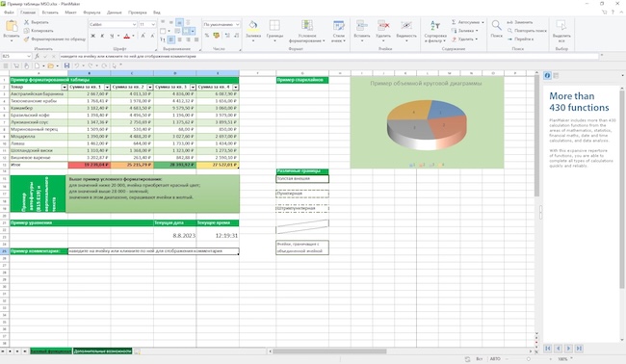This screenshot has height=364, width=626.
Task: Open the number format (По умолчанию) dropdown
Action: tap(237, 24)
